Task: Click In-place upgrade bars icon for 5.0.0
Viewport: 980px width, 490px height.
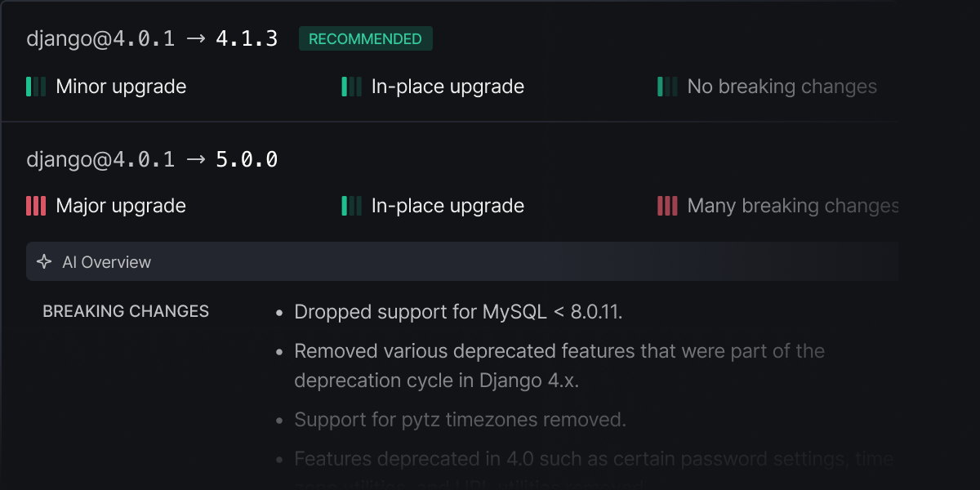Action: click(351, 206)
